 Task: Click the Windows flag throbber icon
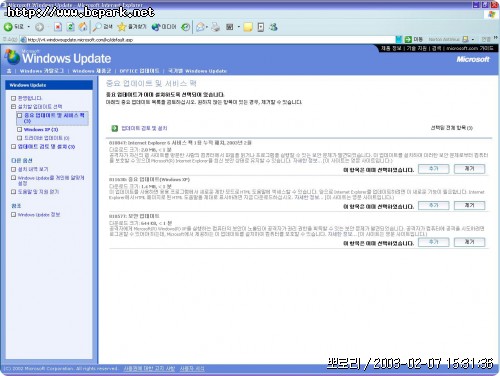(x=492, y=14)
